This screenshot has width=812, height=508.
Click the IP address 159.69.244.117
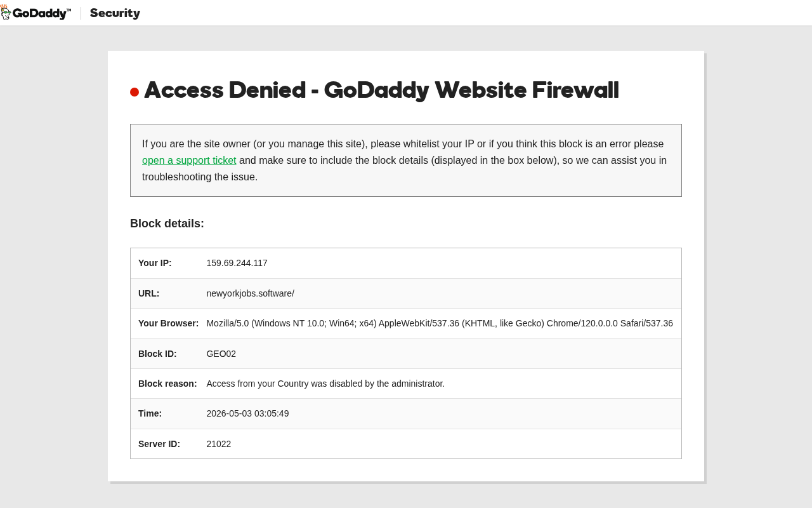237,263
